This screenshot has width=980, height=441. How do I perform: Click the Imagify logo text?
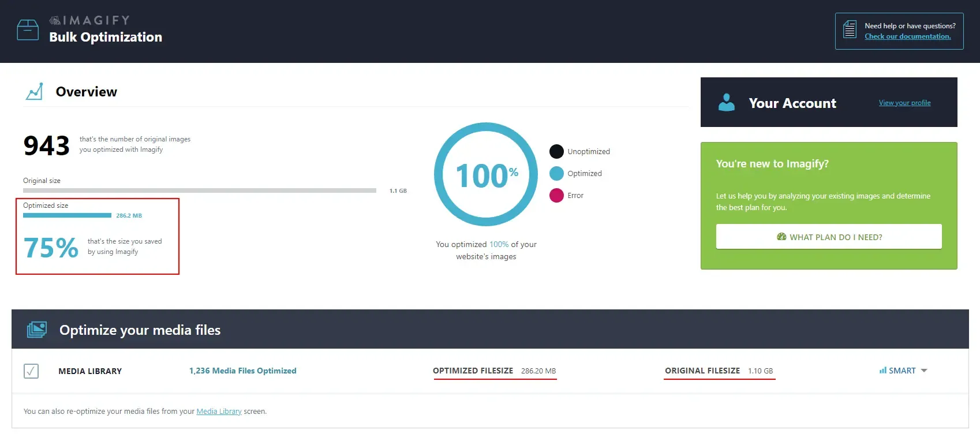click(89, 20)
